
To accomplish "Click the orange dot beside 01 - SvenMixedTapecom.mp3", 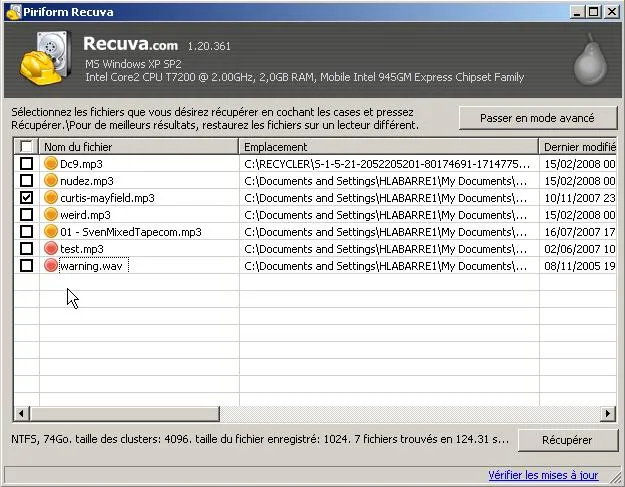I will pyautogui.click(x=51, y=232).
